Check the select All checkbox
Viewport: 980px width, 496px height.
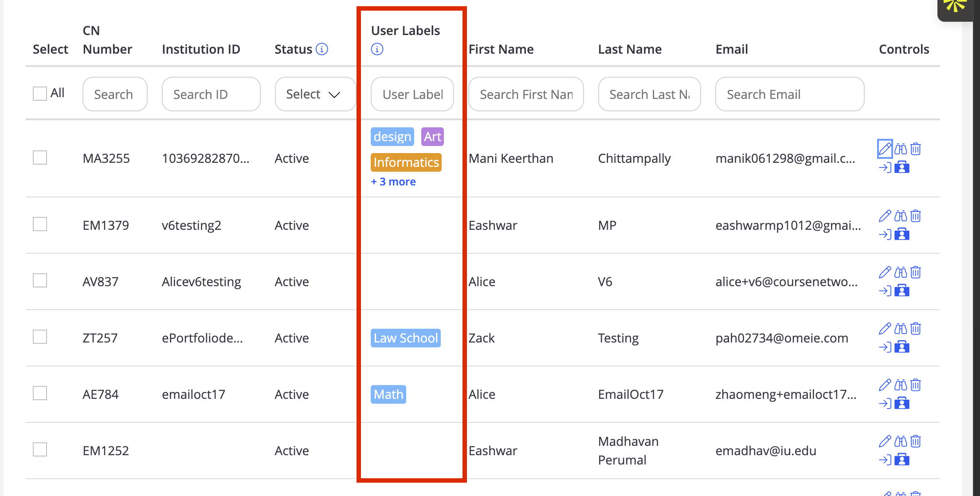(40, 94)
